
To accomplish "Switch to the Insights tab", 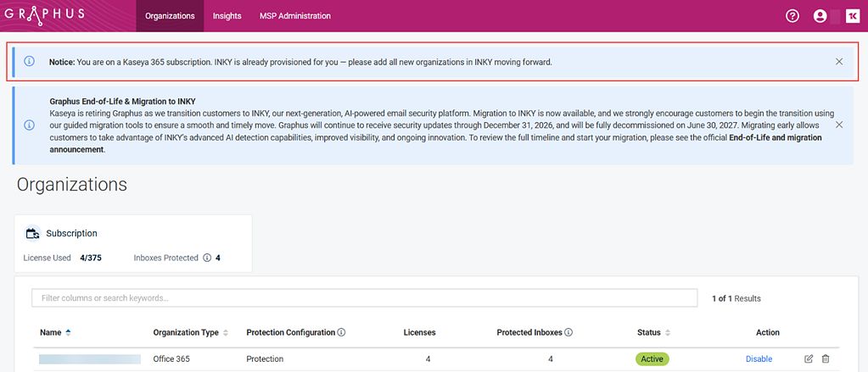I will tap(227, 16).
